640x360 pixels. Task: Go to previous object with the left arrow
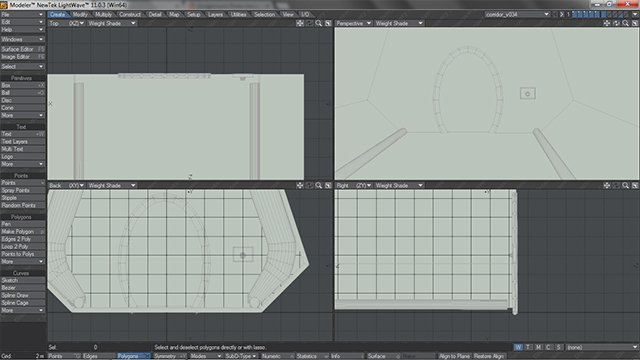tap(555, 14)
